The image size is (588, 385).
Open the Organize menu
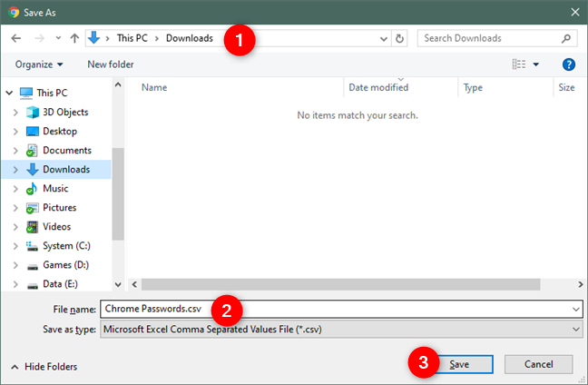(39, 64)
